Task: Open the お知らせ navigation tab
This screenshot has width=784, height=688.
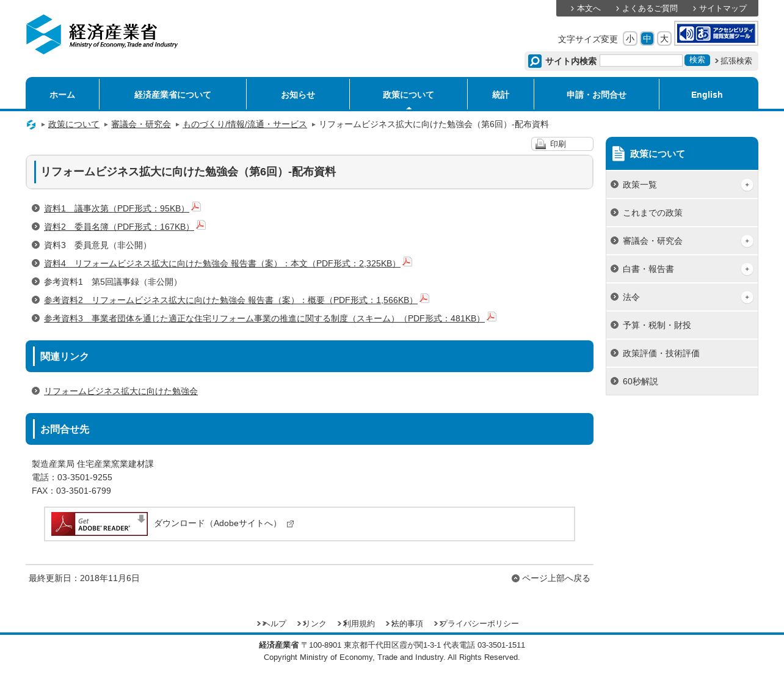Action: tap(298, 95)
